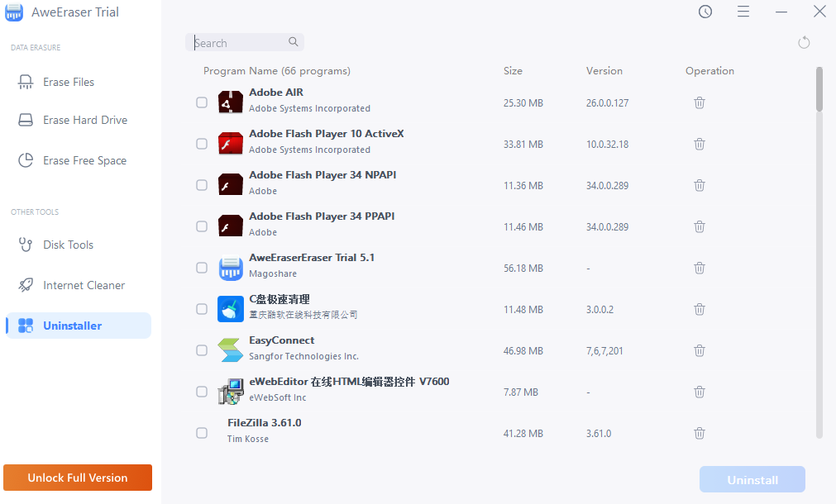Click the Flash Player 34 PPAPI icon
The image size is (836, 504).
coord(231,226)
